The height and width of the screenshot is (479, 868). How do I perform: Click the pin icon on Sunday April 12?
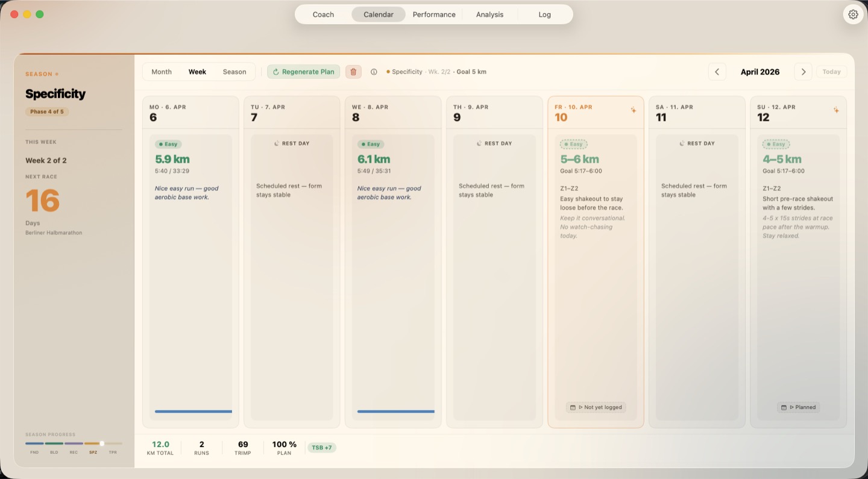tap(837, 110)
